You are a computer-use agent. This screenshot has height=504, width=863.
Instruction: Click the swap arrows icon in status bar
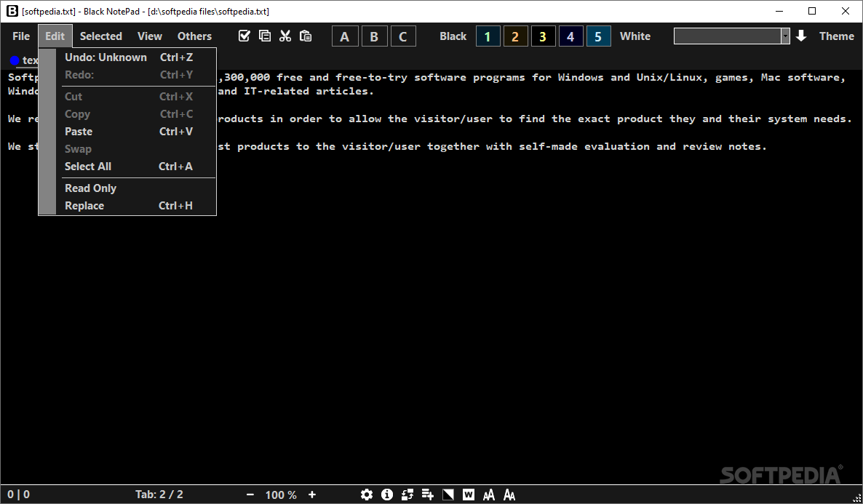pyautogui.click(x=407, y=495)
